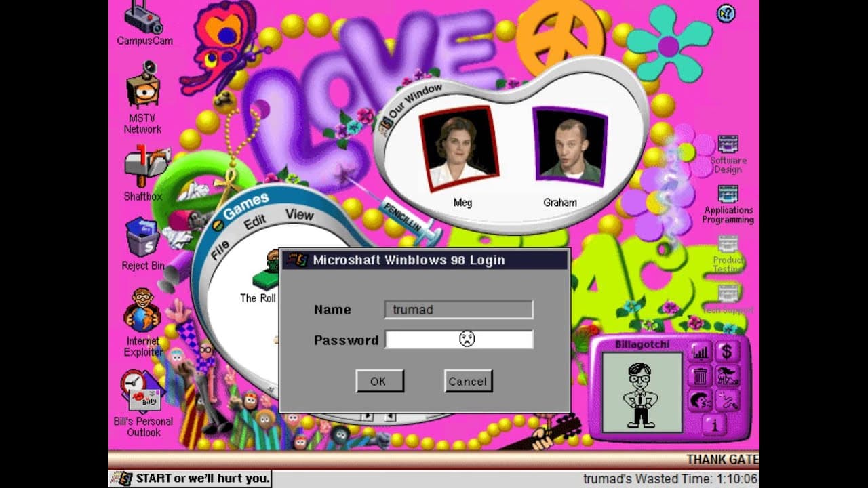Open the Edit menu in Games window
Image resolution: width=868 pixels, height=488 pixels.
pos(255,223)
